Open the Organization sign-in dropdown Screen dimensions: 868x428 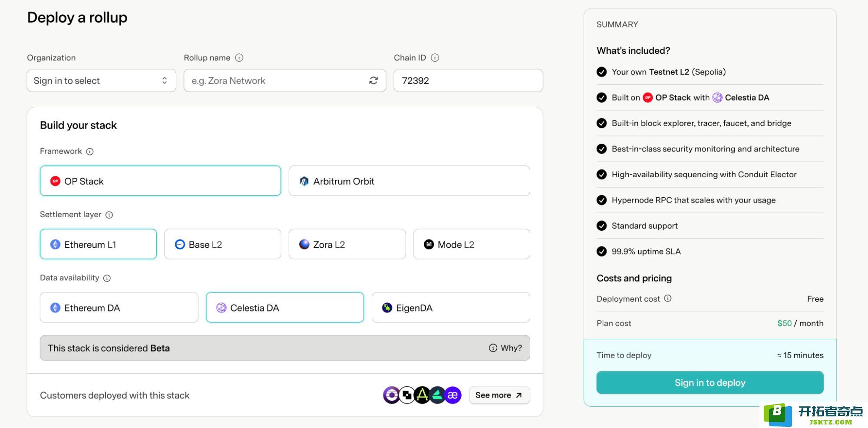(x=101, y=80)
